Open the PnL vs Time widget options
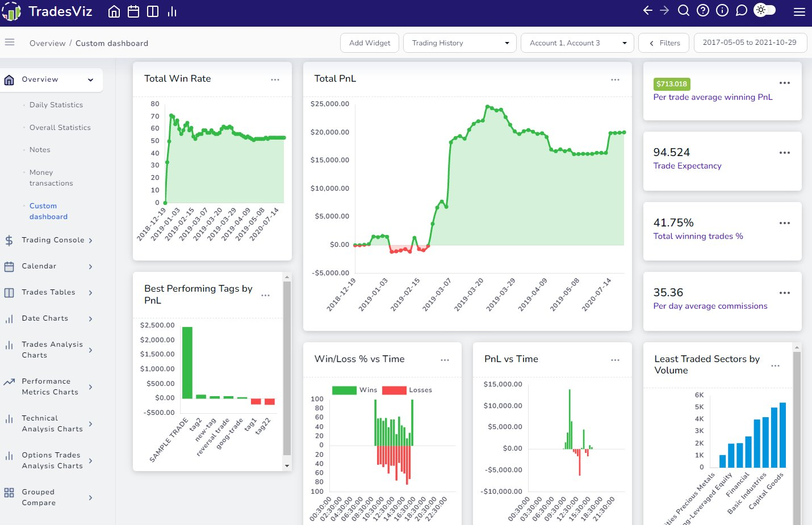812x525 pixels. [615, 360]
